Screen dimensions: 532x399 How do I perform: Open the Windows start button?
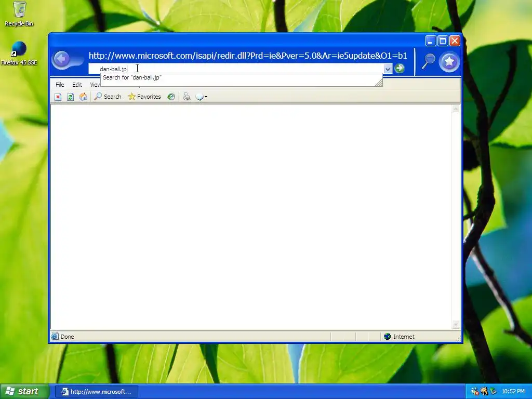click(x=25, y=392)
